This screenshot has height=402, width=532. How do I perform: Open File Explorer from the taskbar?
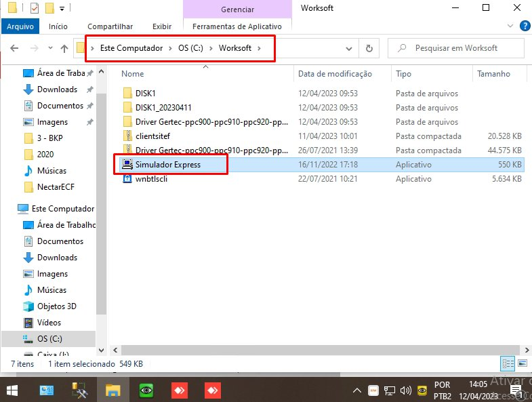pyautogui.click(x=112, y=390)
